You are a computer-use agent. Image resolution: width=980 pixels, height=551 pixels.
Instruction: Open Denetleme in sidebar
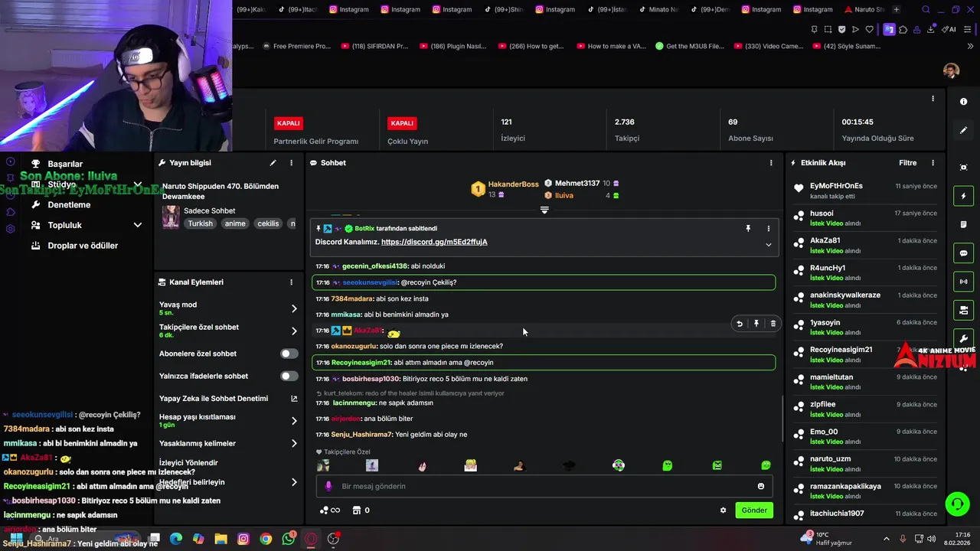(69, 204)
